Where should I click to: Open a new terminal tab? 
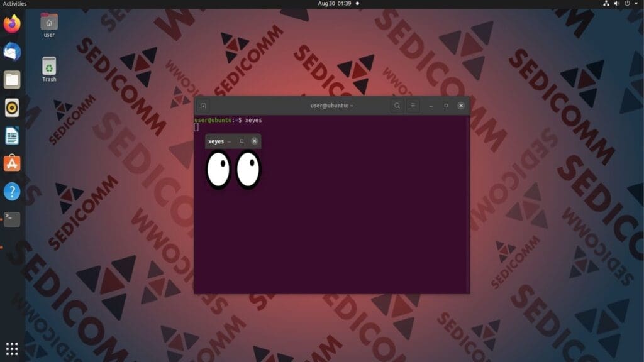tap(203, 106)
